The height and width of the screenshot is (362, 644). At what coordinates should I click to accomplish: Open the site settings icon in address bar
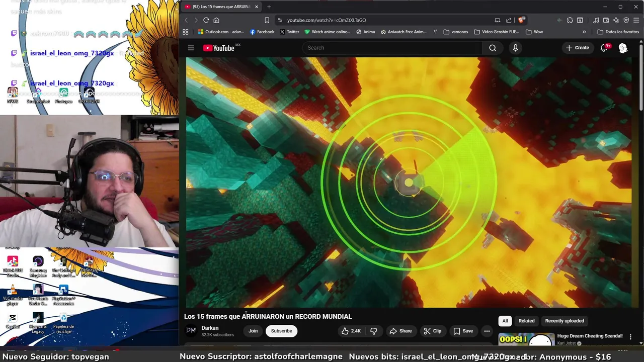point(280,20)
